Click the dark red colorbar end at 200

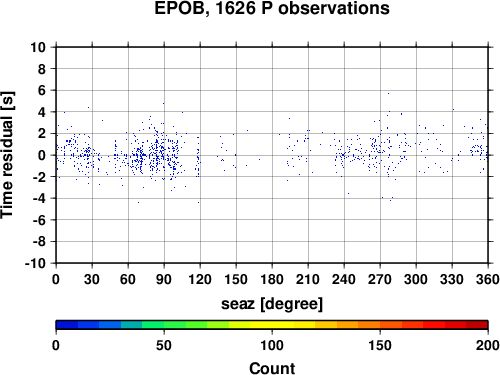click(x=477, y=325)
